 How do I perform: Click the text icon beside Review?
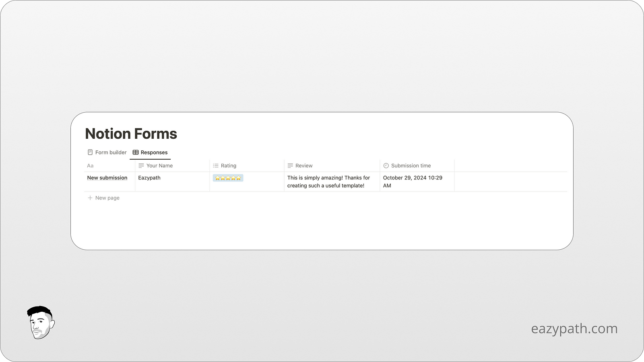coord(291,165)
